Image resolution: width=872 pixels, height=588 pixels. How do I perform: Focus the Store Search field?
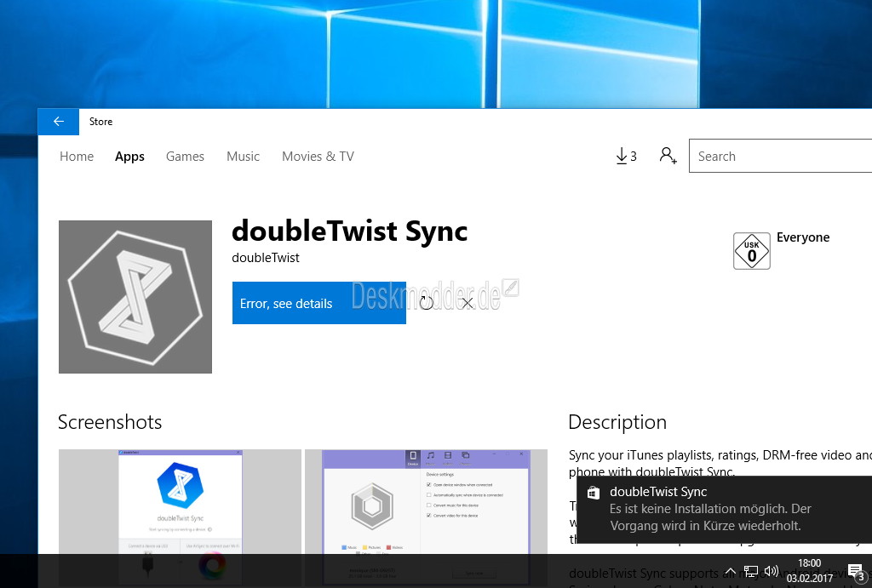click(780, 157)
